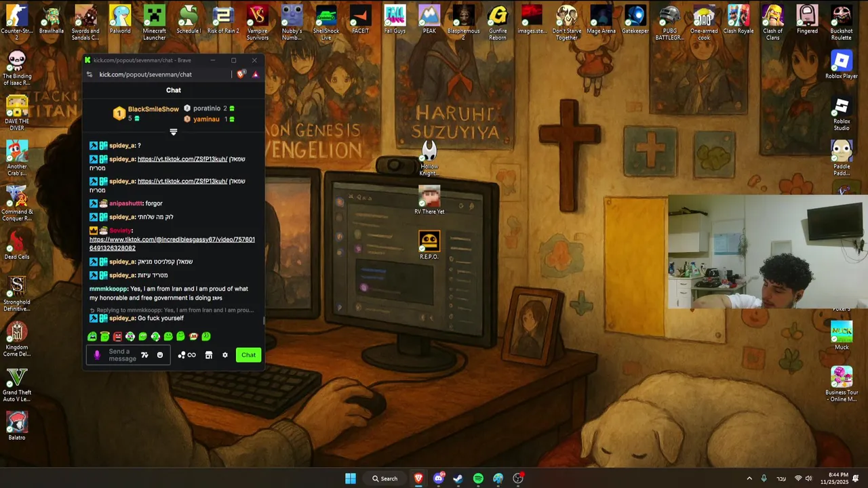Select The Binding of Isaac desktop icon
This screenshot has height=488, width=868.
coord(17,68)
